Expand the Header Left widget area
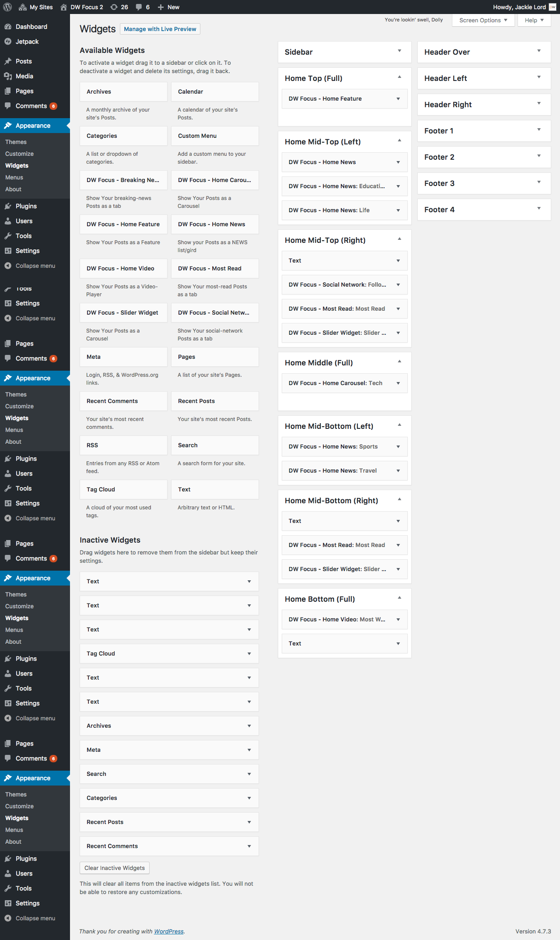The height and width of the screenshot is (940, 560). click(539, 77)
